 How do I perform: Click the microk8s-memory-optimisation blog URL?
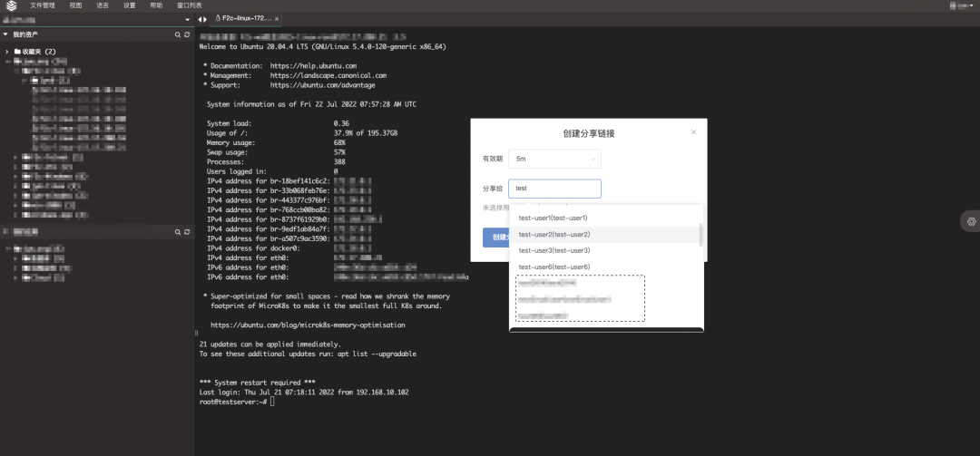point(308,325)
